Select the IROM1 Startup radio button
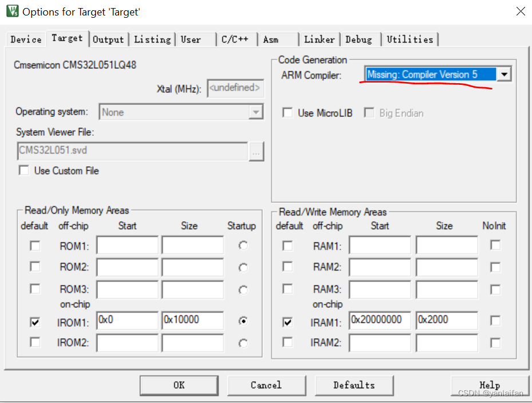Screen dimensions: 532x403 [x=244, y=322]
